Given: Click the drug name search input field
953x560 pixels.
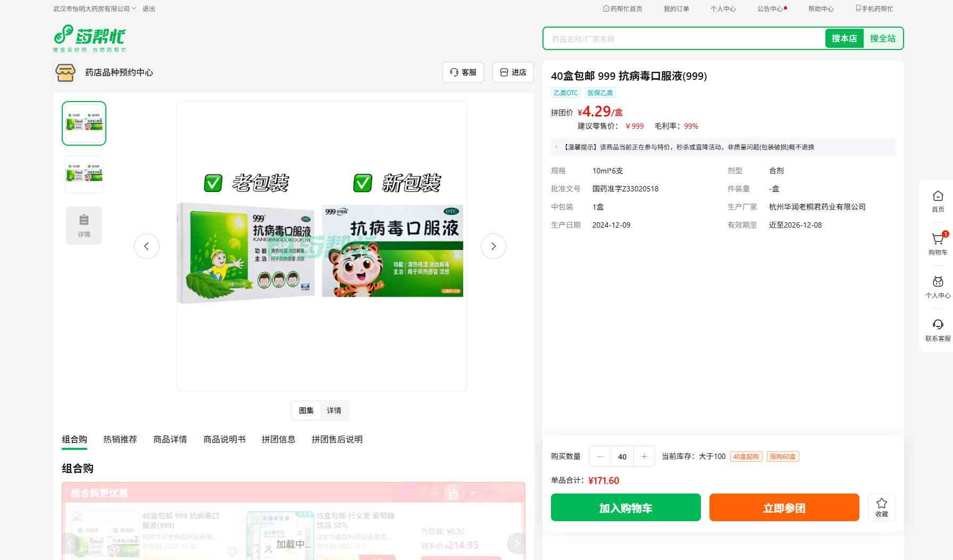Looking at the screenshot, I should 683,39.
